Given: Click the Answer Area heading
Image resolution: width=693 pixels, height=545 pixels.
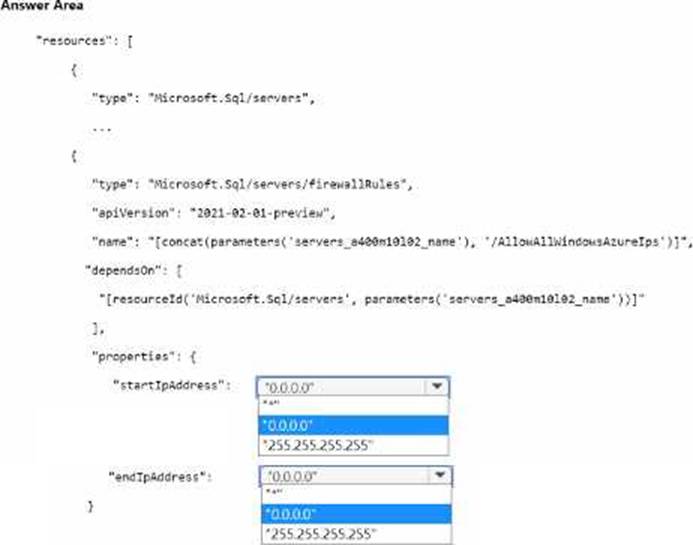Looking at the screenshot, I should [x=42, y=5].
